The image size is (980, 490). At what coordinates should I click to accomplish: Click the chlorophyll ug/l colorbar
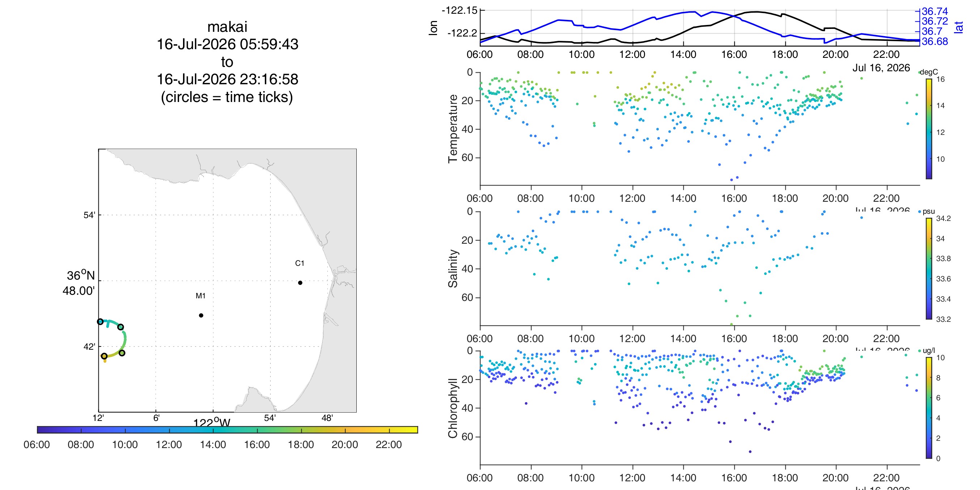coord(929,408)
